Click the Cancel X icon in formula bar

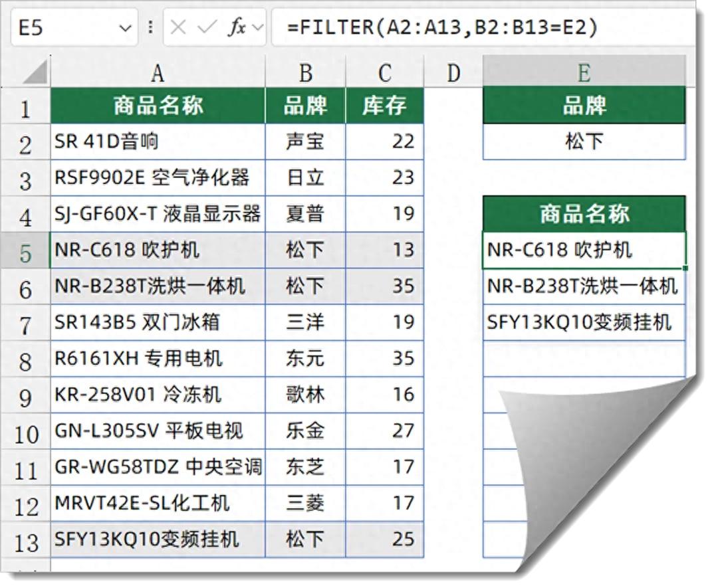tap(178, 28)
